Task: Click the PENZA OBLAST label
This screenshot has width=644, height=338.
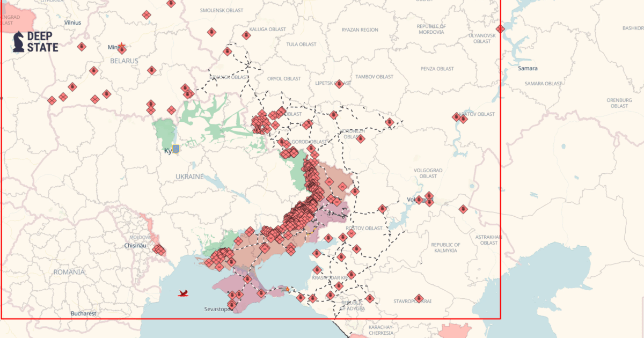Action: [x=437, y=69]
